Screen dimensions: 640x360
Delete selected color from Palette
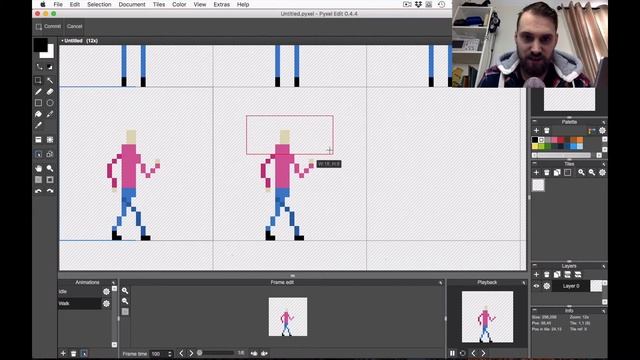(547, 131)
